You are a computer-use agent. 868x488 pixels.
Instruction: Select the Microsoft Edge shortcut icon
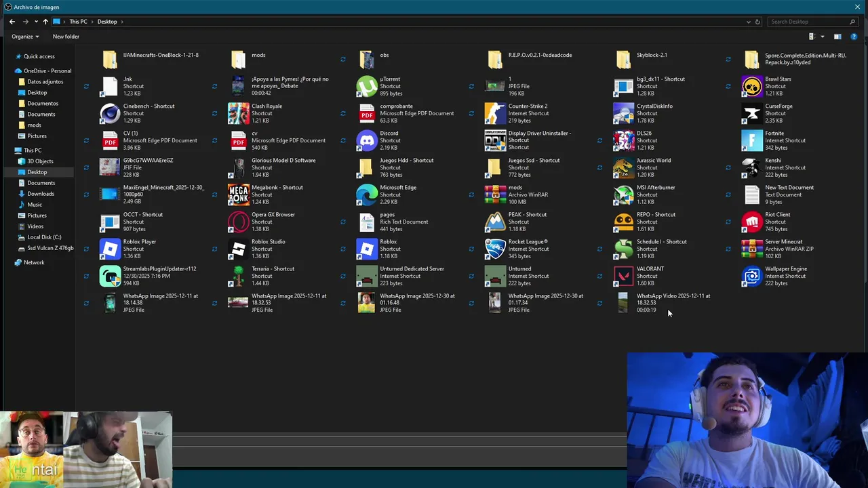click(367, 195)
